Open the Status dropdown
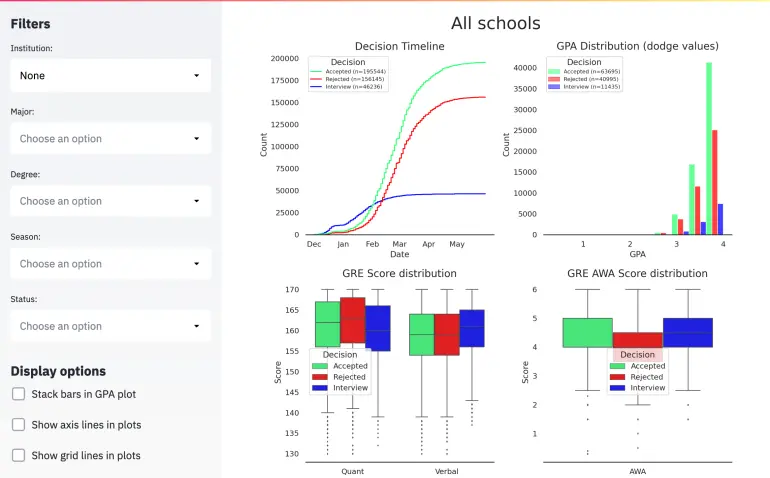Image resolution: width=770 pixels, height=478 pixels. (x=110, y=326)
